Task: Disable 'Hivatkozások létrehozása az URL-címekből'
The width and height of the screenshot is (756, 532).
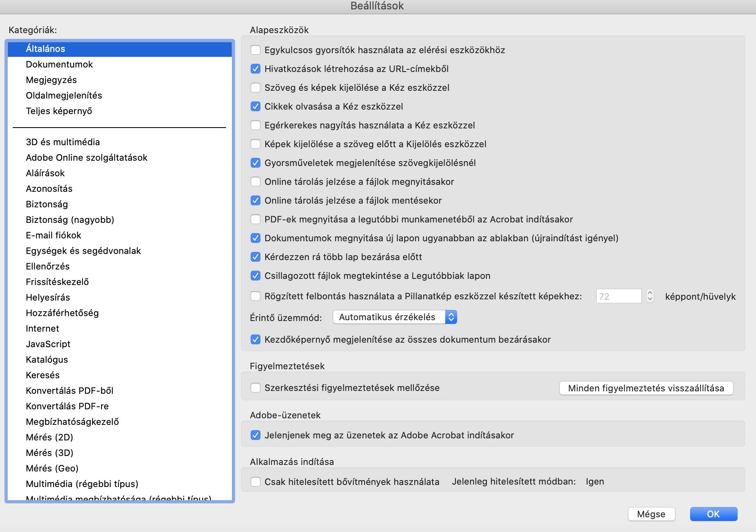Action: tap(256, 69)
